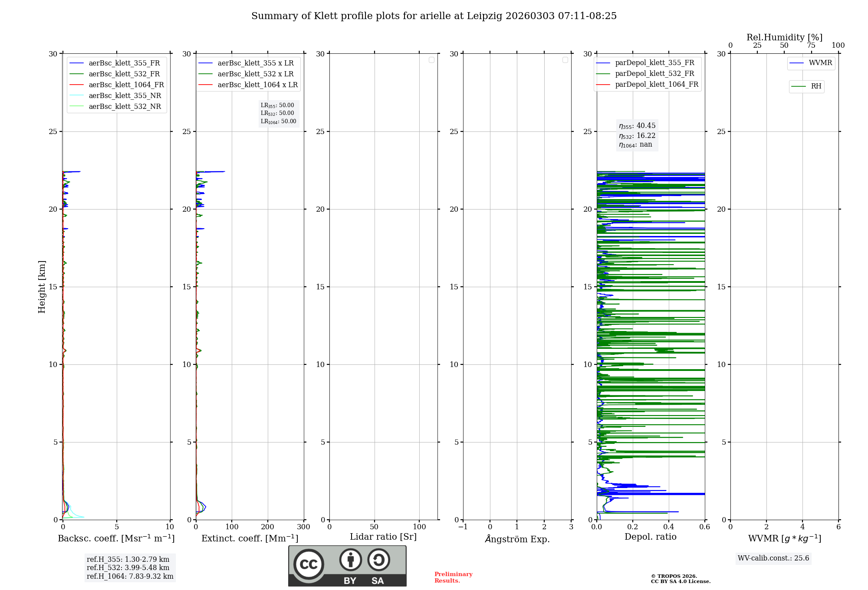Click the ShareAlike SA circular arrow icon
The width and height of the screenshot is (868, 590).
tap(378, 560)
